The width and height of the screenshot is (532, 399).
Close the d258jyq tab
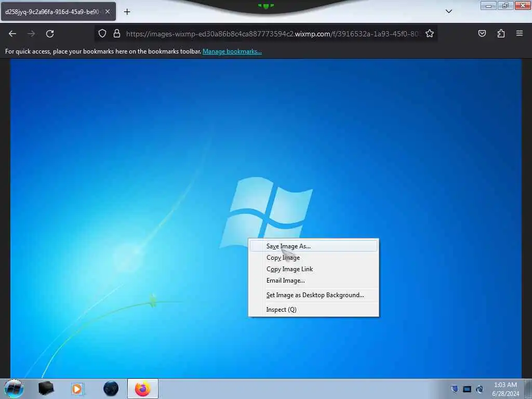[108, 11]
